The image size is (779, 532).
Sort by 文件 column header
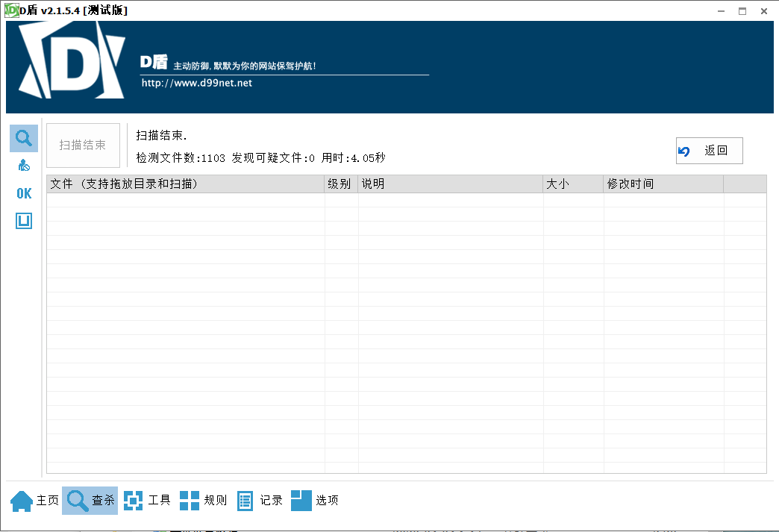tap(185, 184)
